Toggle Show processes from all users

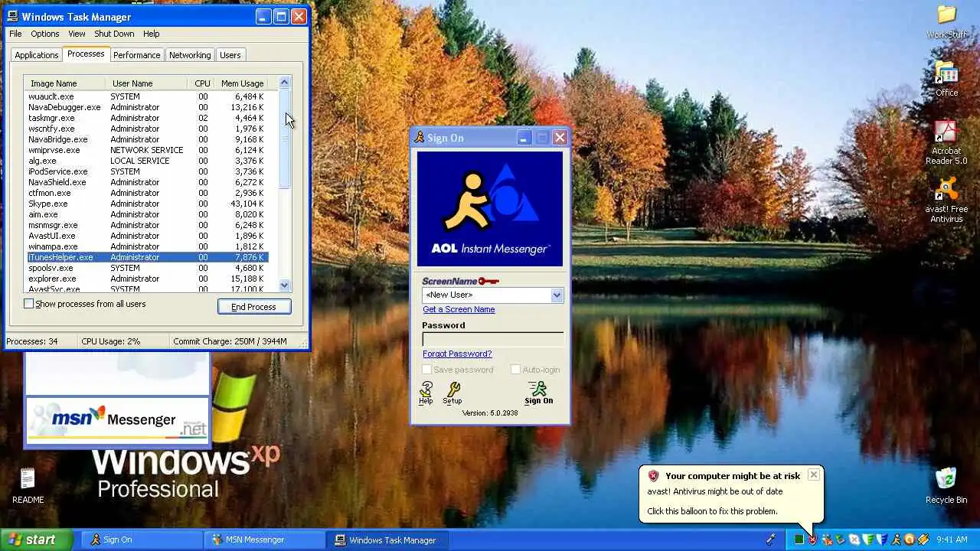[29, 304]
